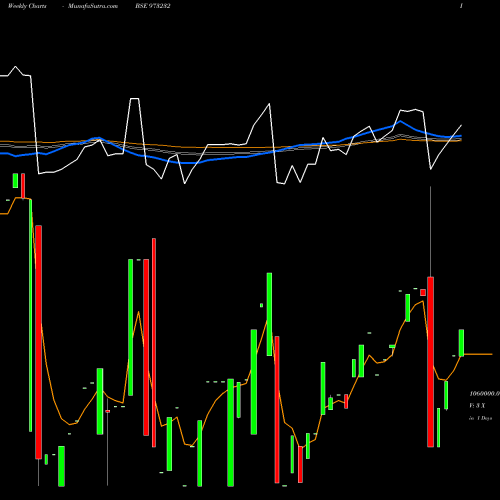The height and width of the screenshot is (500, 500).
Task: Click the tallest red candle with long upper wick
Action: (x=430, y=362)
